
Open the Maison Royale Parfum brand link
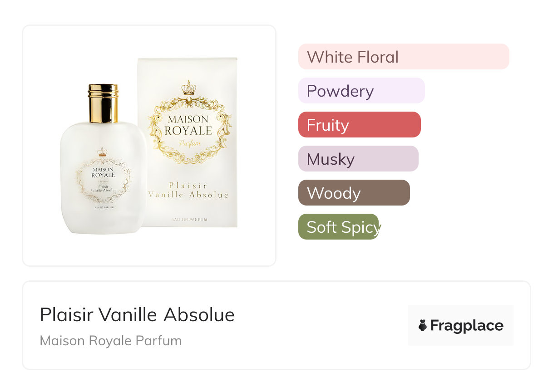pyautogui.click(x=111, y=341)
